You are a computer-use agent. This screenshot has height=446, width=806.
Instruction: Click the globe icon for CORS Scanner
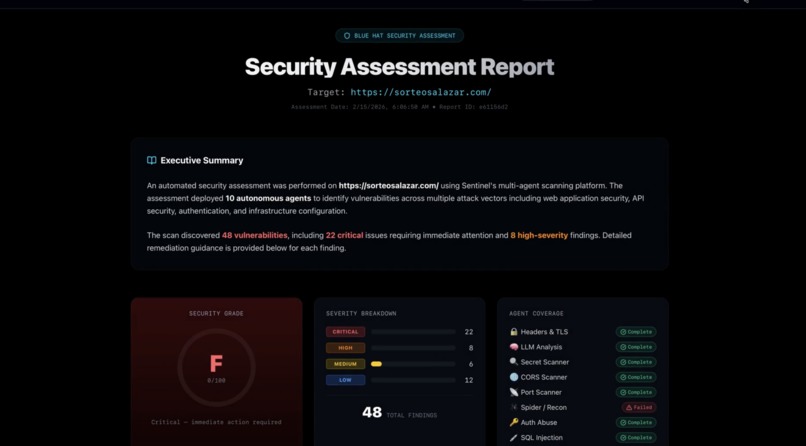[x=514, y=377]
